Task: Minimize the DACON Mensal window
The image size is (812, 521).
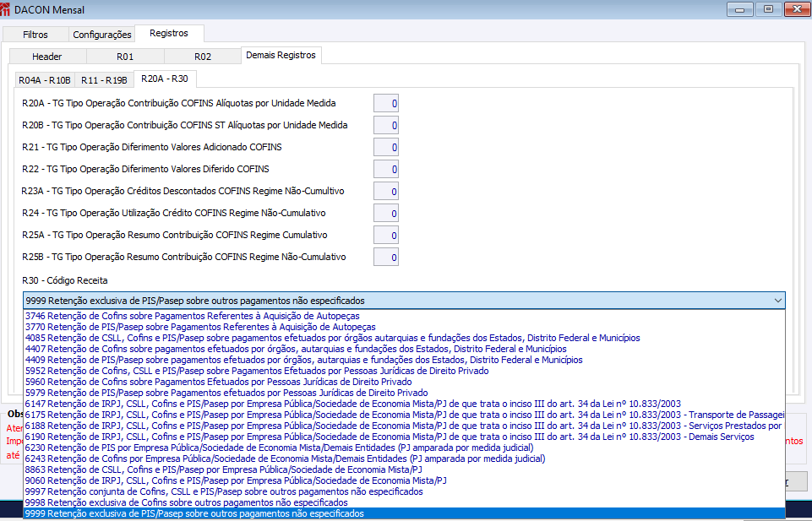Action: click(x=740, y=9)
